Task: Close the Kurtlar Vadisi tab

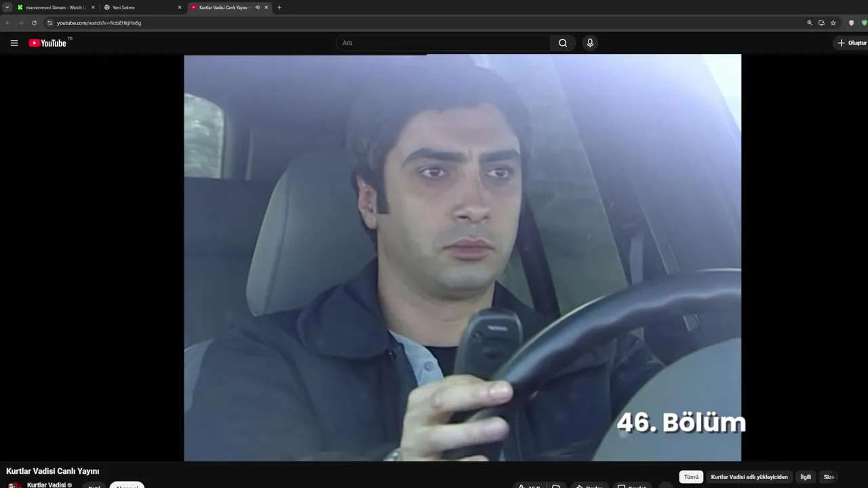Action: click(267, 7)
